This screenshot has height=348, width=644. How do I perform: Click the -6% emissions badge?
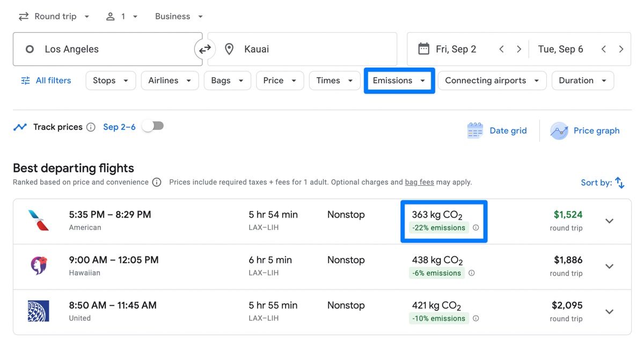point(437,273)
